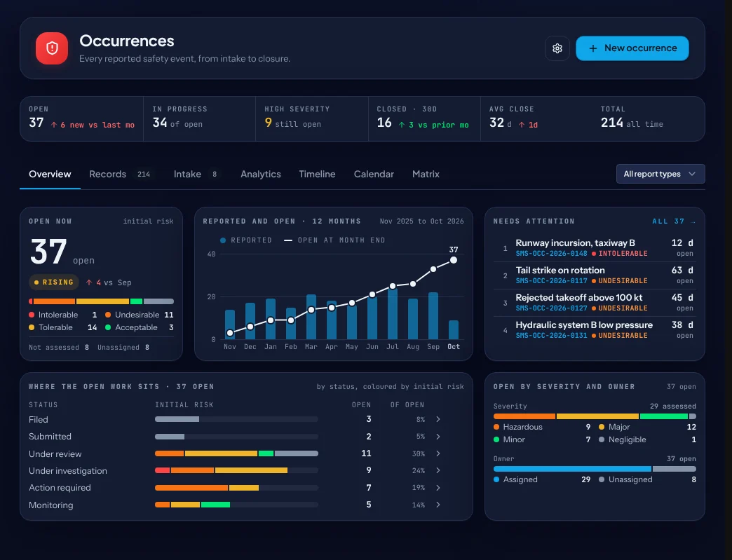The image size is (732, 560).
Task: Click the New occurrence button
Action: pos(632,48)
